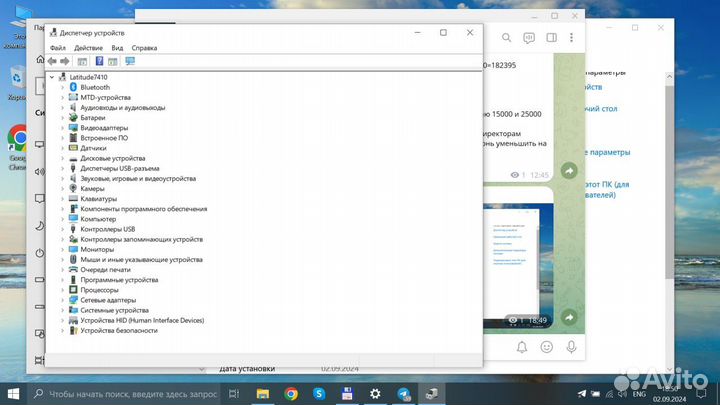Select Контроллеры запоминающих устройств item
The image size is (720, 405).
point(141,239)
